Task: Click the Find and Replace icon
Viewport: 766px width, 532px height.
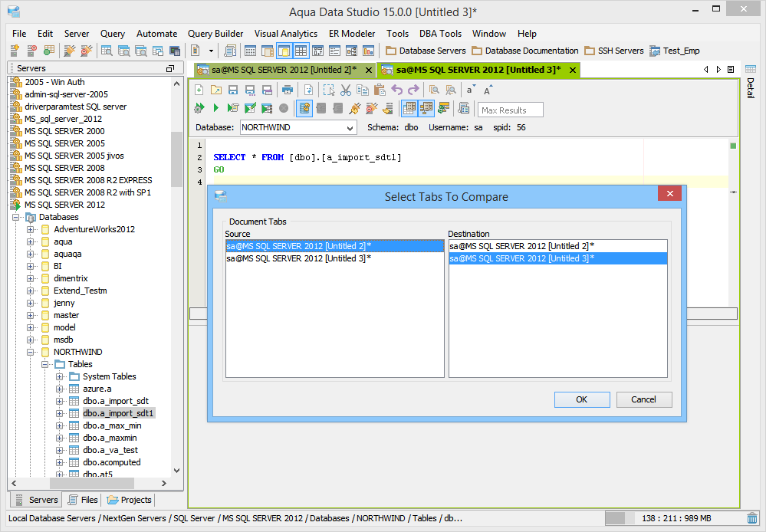Action: (451, 90)
